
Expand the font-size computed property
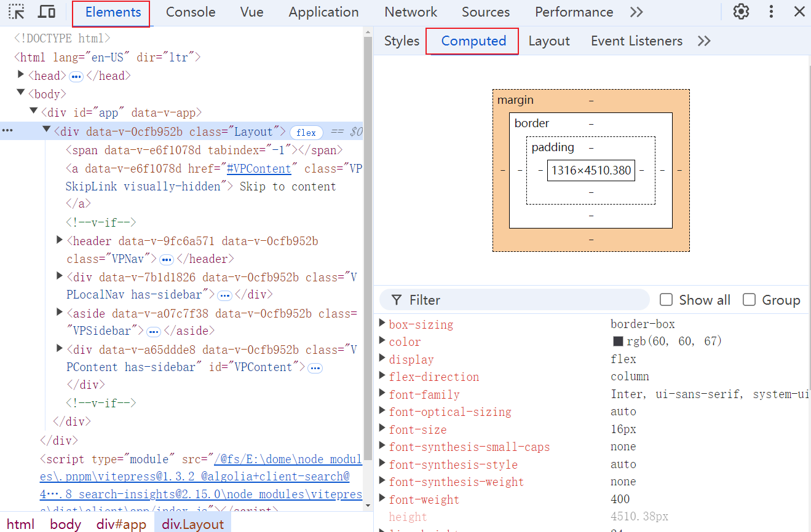pos(382,429)
